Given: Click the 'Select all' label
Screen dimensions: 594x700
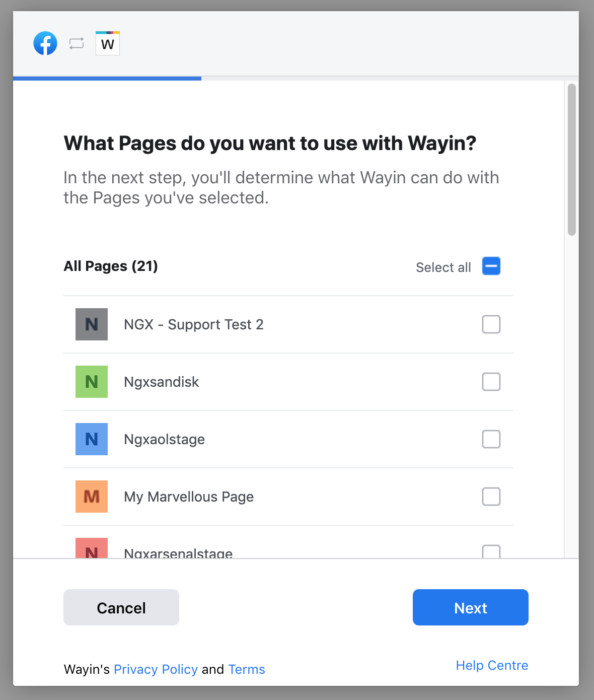Looking at the screenshot, I should coord(443,267).
